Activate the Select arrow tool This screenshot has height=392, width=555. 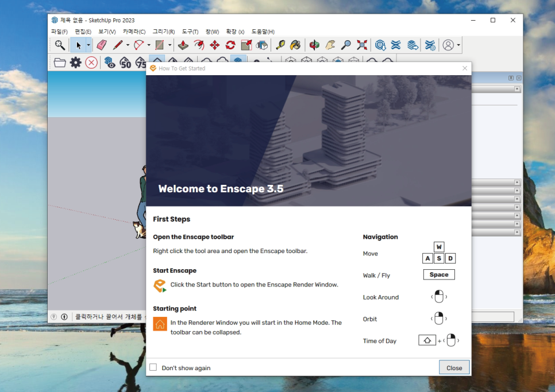[x=79, y=45]
